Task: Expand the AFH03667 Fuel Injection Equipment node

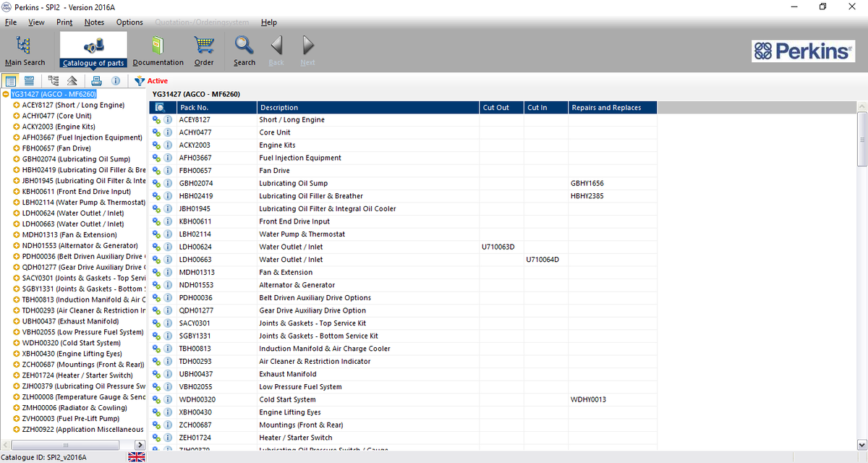Action: 16,137
